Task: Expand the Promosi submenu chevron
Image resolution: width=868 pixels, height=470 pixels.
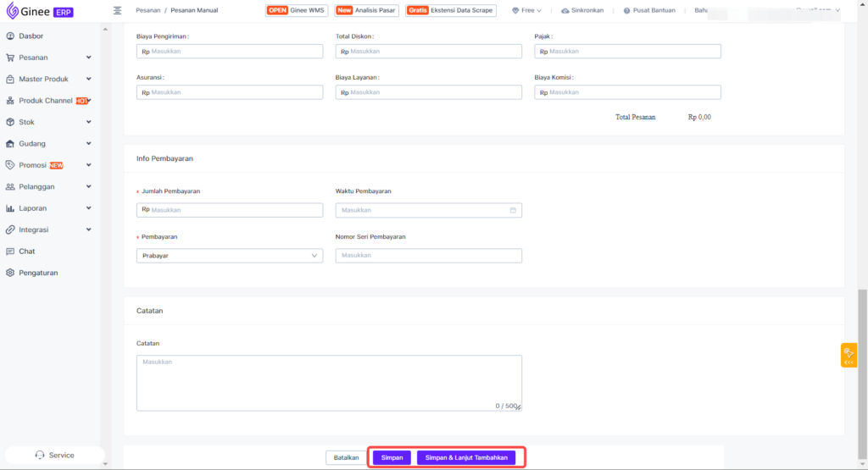Action: pyautogui.click(x=88, y=165)
